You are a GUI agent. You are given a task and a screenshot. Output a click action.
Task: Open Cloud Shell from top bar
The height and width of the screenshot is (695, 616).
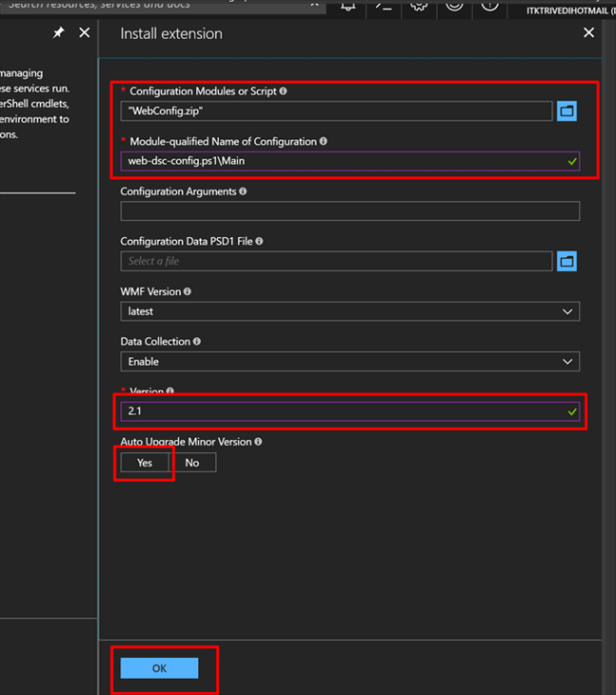point(384,5)
